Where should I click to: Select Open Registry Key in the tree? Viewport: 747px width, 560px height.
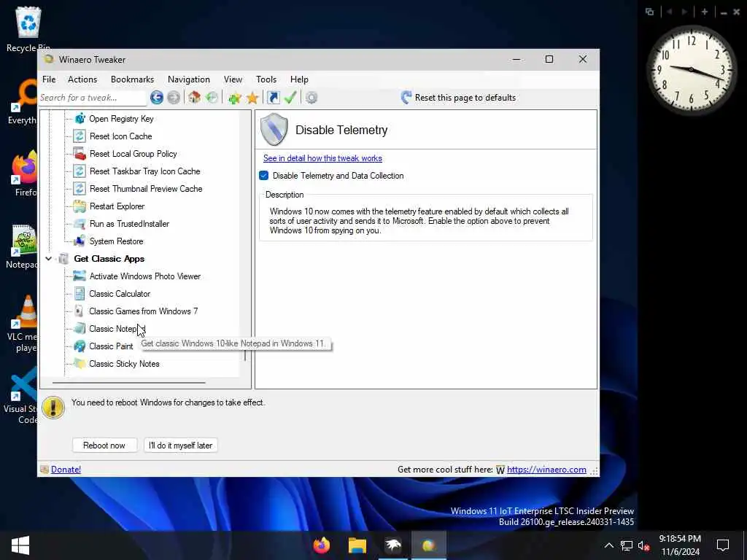pyautogui.click(x=121, y=119)
